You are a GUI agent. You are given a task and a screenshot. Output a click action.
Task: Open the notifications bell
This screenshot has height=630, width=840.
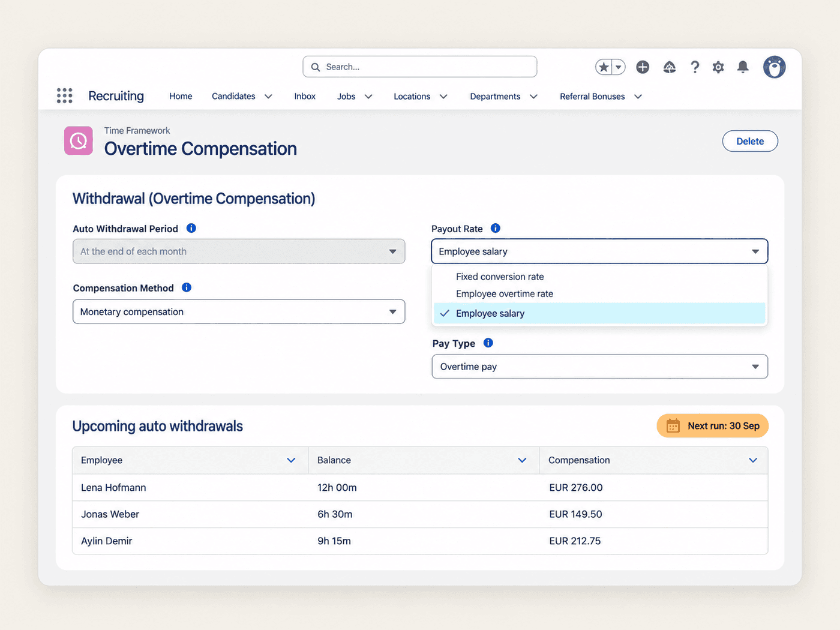click(743, 67)
